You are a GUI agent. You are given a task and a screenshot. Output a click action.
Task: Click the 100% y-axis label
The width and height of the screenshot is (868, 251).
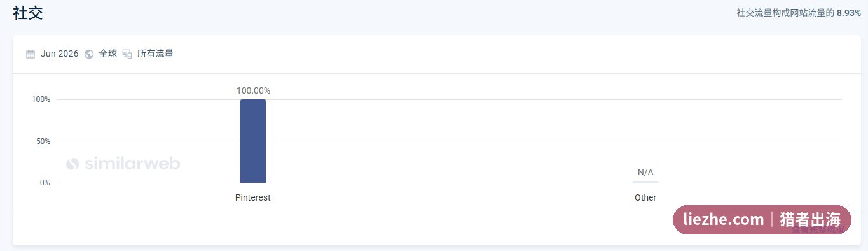(41, 99)
